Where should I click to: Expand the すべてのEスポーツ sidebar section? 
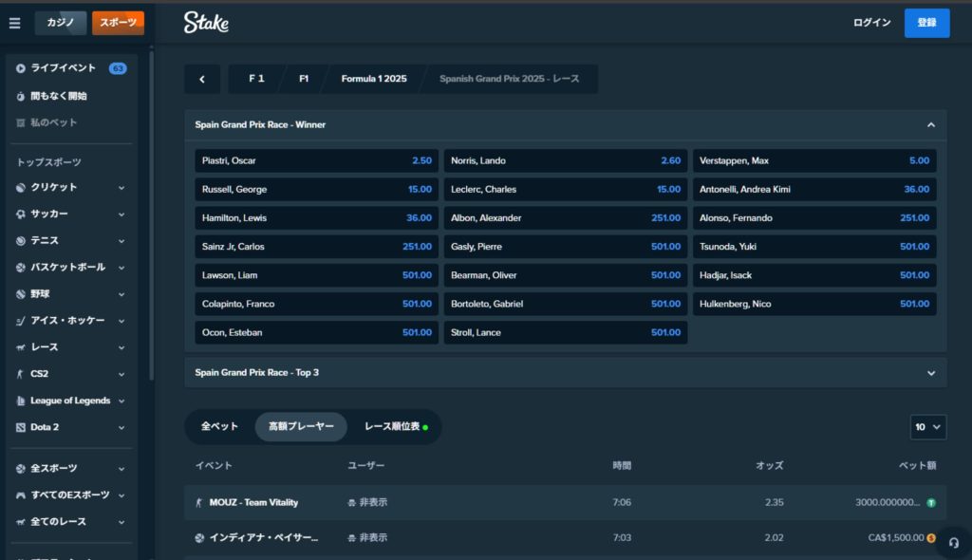pyautogui.click(x=121, y=496)
